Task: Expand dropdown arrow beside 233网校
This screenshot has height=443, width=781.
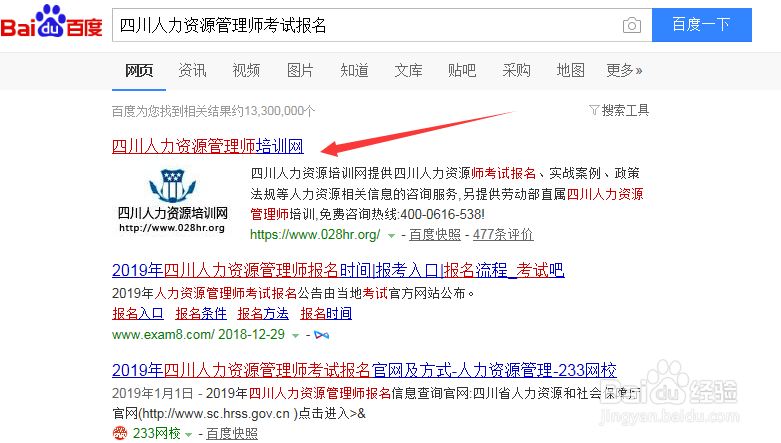Action: 188,435
